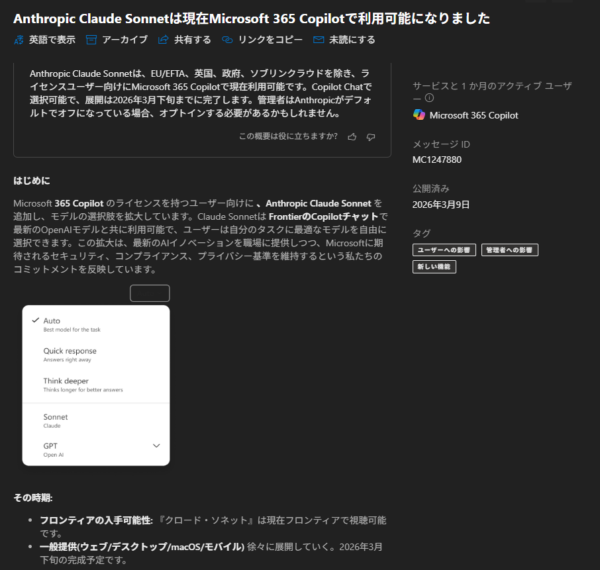Click the ユーザーへの影響 tag
This screenshot has width=600, height=570.
pyautogui.click(x=444, y=250)
